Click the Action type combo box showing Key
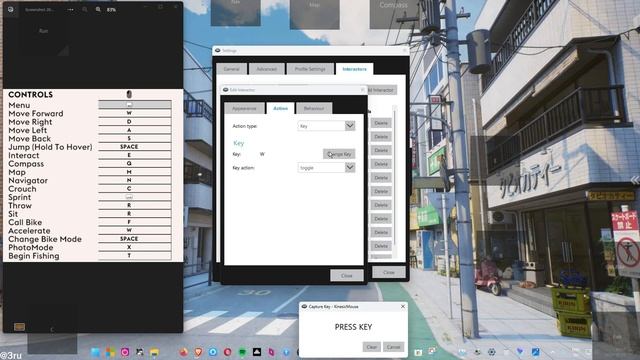 coord(326,126)
